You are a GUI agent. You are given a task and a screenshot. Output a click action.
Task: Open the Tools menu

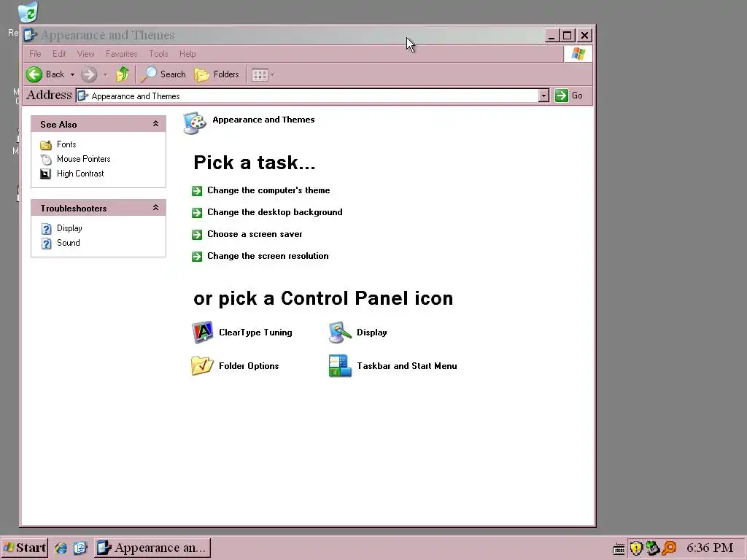click(158, 54)
